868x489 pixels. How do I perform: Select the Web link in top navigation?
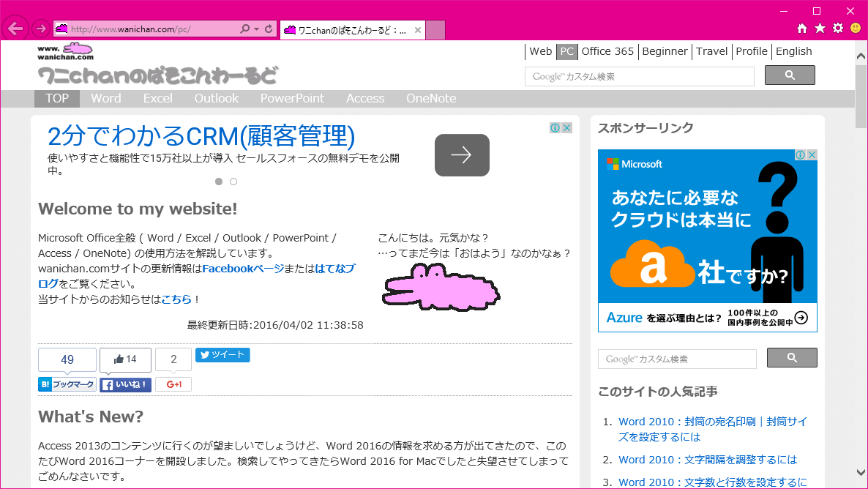click(540, 51)
